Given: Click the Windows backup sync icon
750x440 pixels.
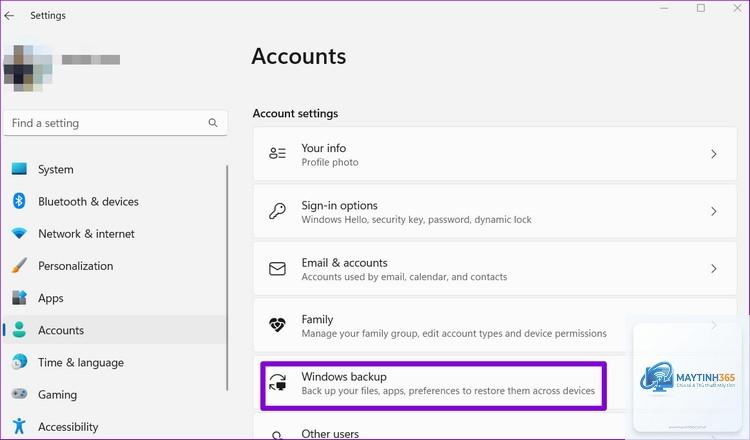Looking at the screenshot, I should click(277, 383).
